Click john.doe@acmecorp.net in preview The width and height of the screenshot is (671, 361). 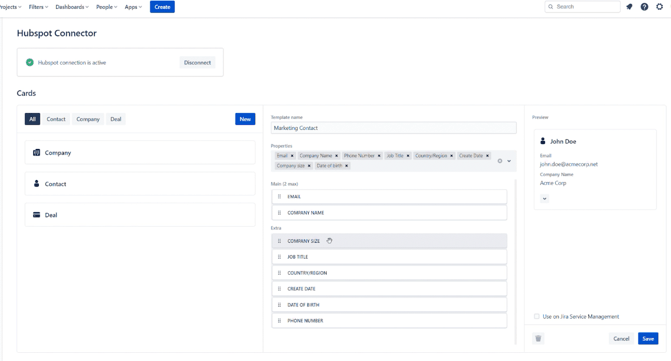tap(569, 164)
